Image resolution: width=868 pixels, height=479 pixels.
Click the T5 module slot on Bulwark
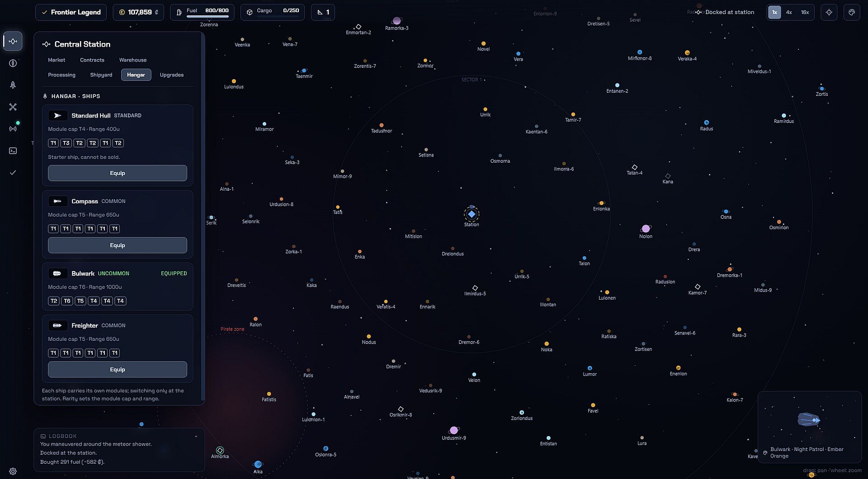[80, 301]
